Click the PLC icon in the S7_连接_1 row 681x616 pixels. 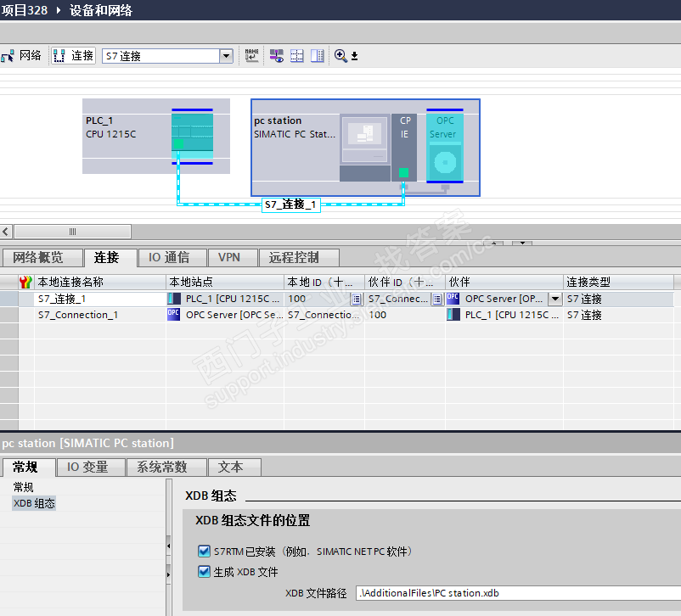point(174,299)
